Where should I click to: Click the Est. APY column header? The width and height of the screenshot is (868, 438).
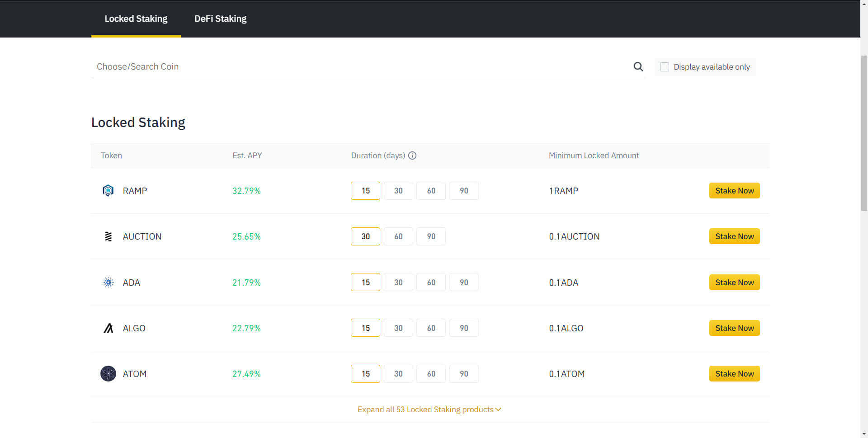(247, 155)
